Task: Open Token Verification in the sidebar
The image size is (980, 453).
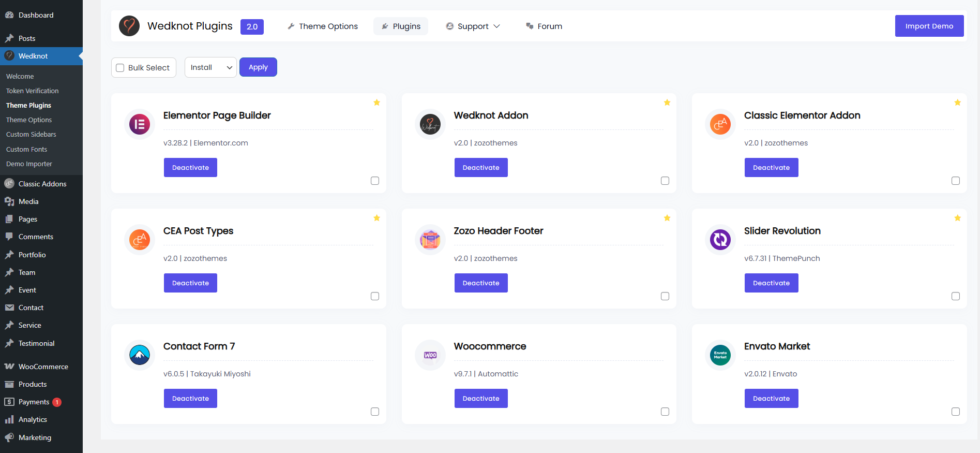Action: click(x=32, y=91)
